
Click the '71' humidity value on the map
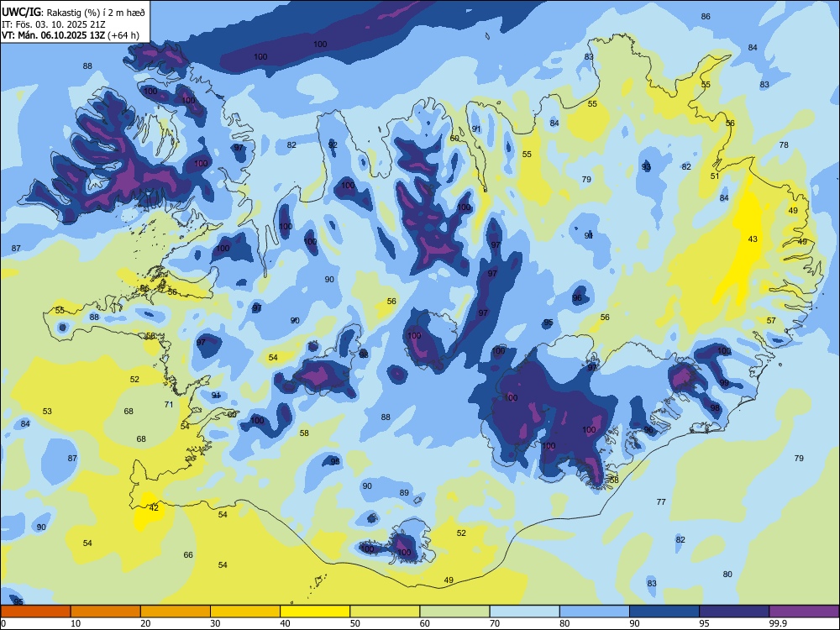pos(169,405)
